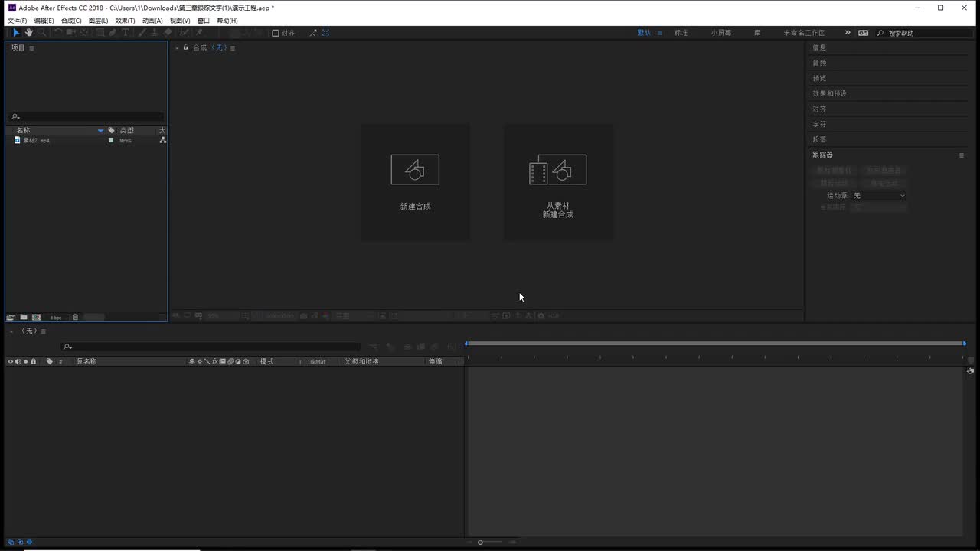Select the Zoom magnifier tool

pos(42,33)
